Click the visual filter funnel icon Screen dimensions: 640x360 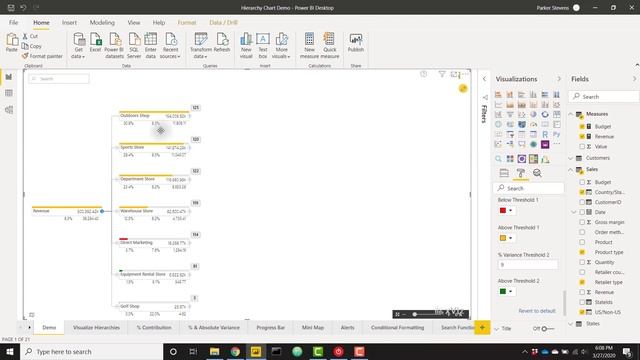442,74
